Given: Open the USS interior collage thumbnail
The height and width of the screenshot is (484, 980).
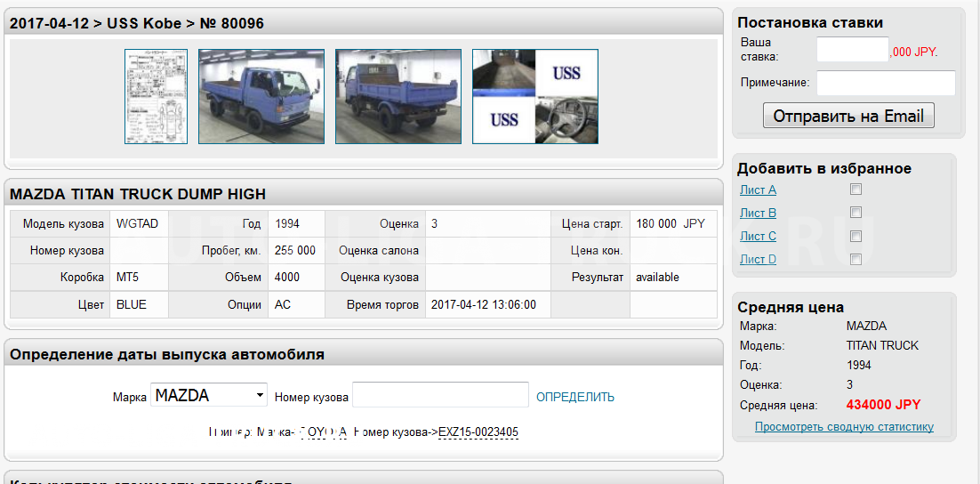Looking at the screenshot, I should (x=535, y=96).
